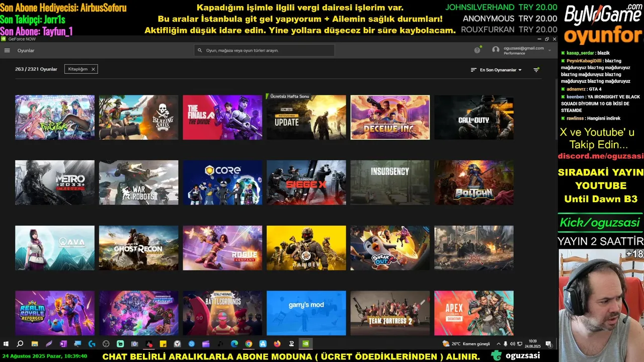This screenshot has height=362, width=644.
Task: Select the Insurgency tile
Action: (390, 183)
